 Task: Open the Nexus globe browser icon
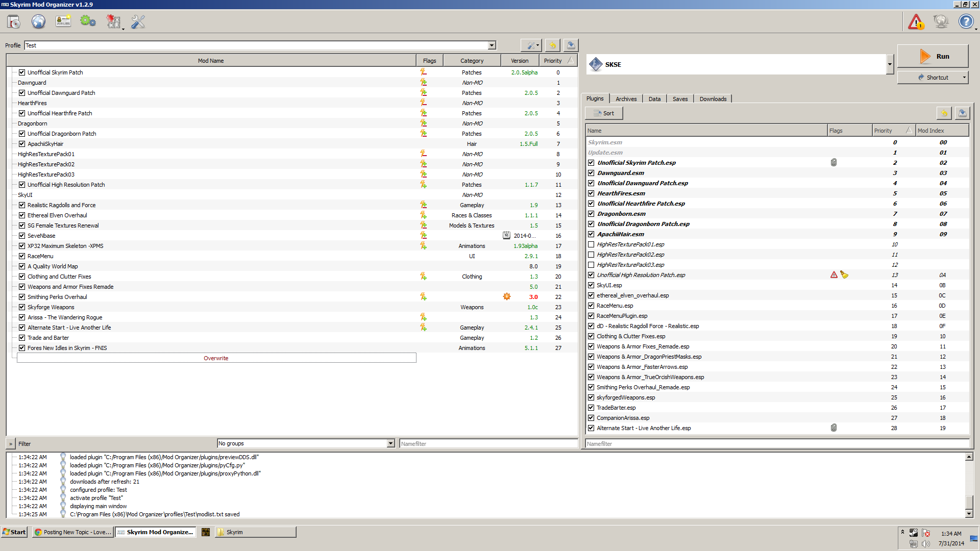click(x=38, y=21)
